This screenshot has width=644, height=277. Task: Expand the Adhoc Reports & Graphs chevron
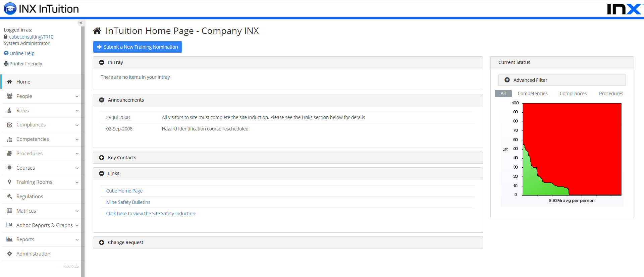[x=77, y=225]
